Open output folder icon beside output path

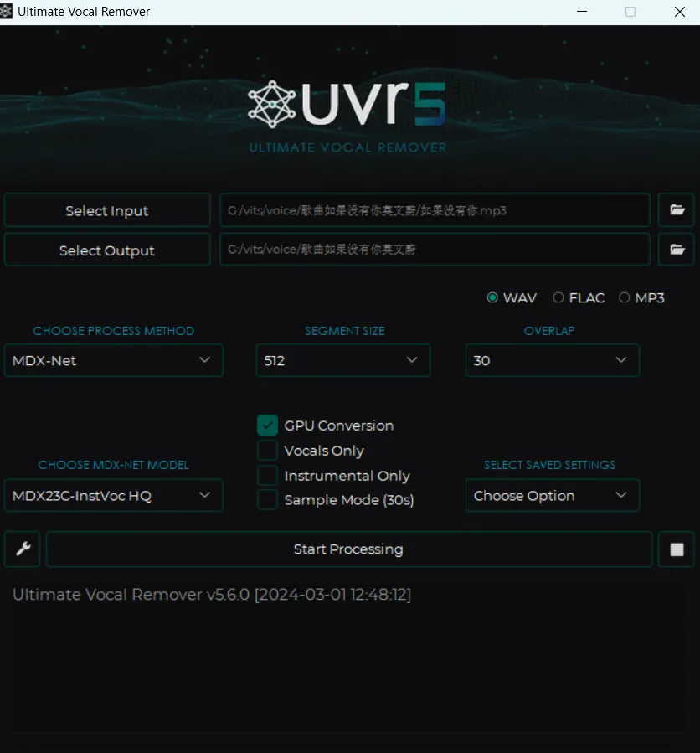coord(677,250)
